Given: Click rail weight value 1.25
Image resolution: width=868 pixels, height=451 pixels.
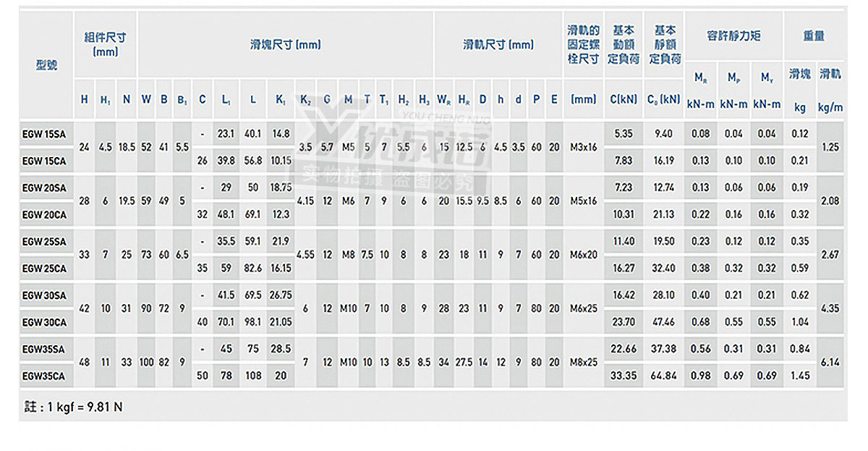Looking at the screenshot, I should [x=830, y=148].
